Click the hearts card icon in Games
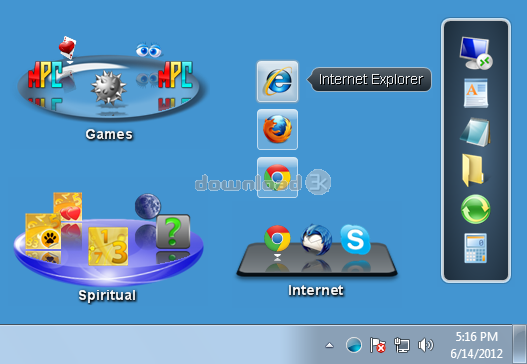The width and height of the screenshot is (527, 364). 67,47
